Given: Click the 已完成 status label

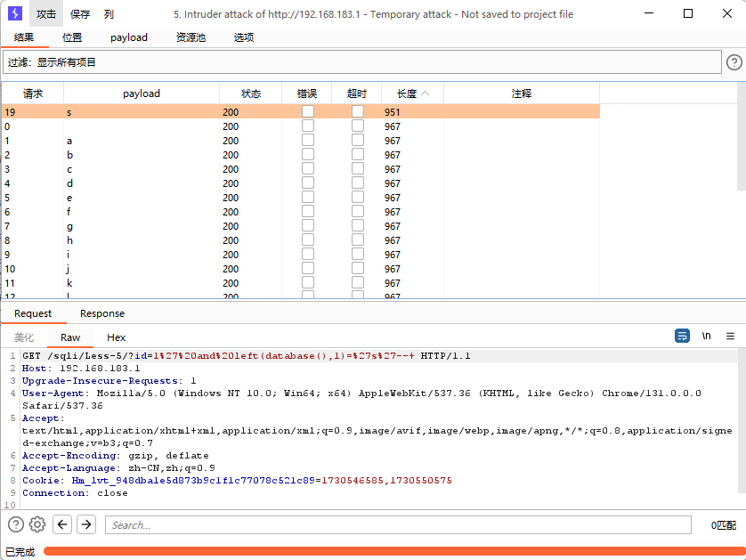Looking at the screenshot, I should pyautogui.click(x=20, y=552).
